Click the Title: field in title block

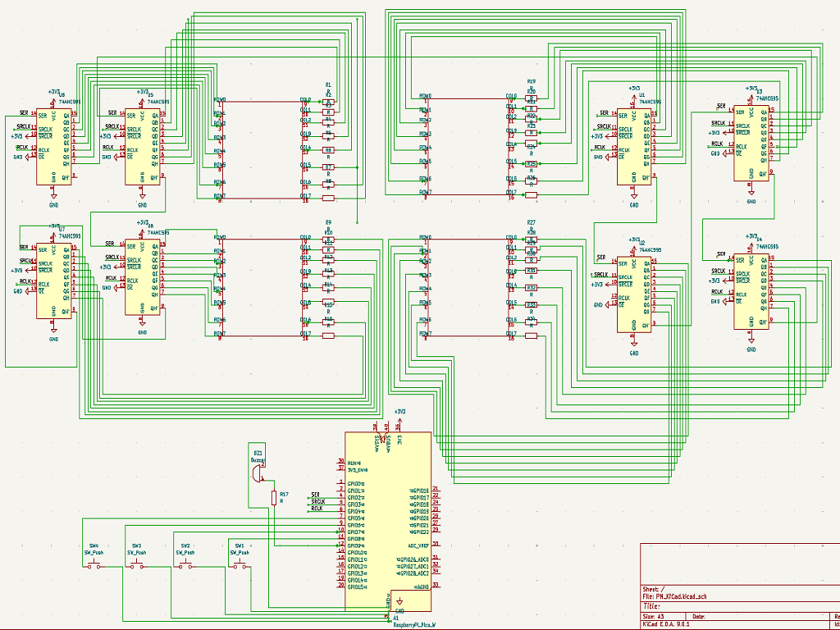point(651,606)
